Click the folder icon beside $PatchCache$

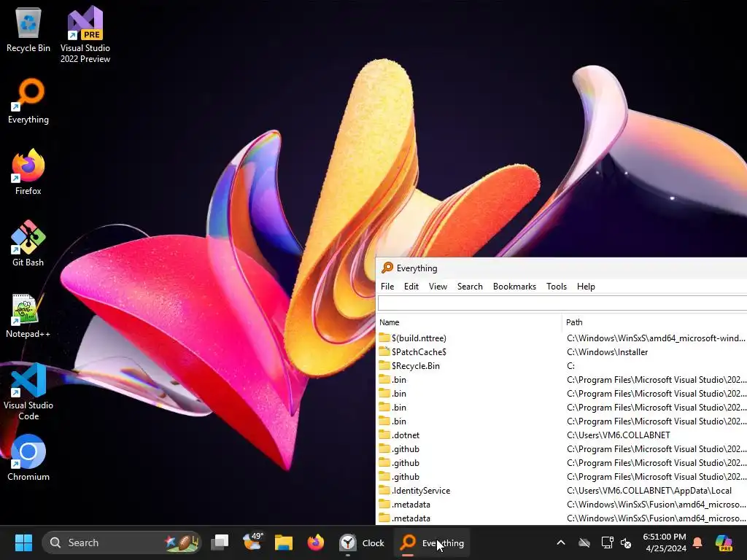click(384, 351)
